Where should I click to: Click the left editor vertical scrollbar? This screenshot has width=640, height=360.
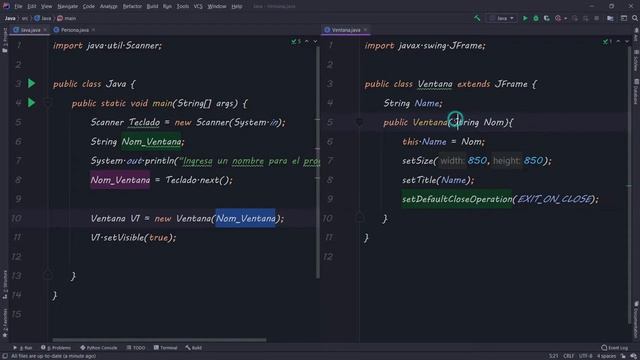pyautogui.click(x=318, y=163)
